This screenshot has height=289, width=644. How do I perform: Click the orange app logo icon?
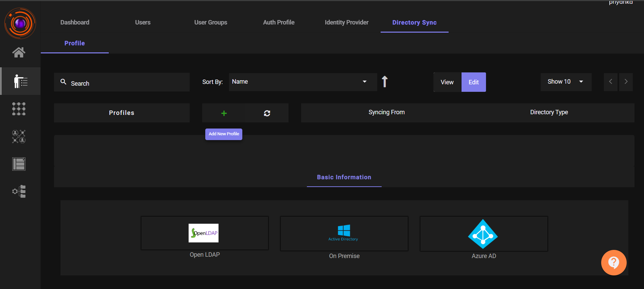click(20, 23)
